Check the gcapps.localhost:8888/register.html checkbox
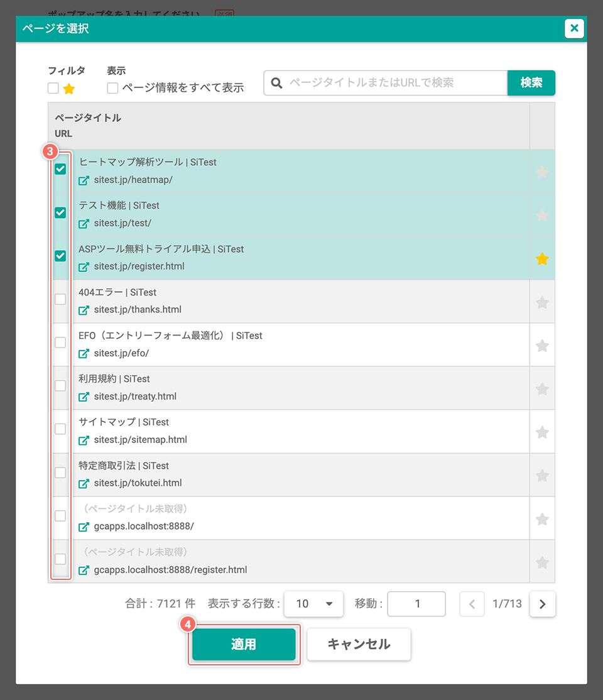603x700 pixels. pyautogui.click(x=60, y=559)
